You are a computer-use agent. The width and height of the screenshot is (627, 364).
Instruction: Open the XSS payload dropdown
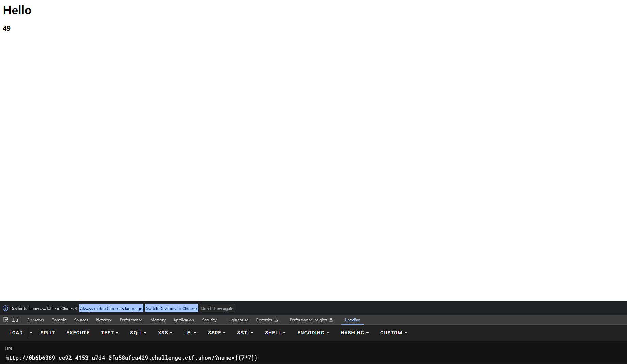click(x=165, y=333)
